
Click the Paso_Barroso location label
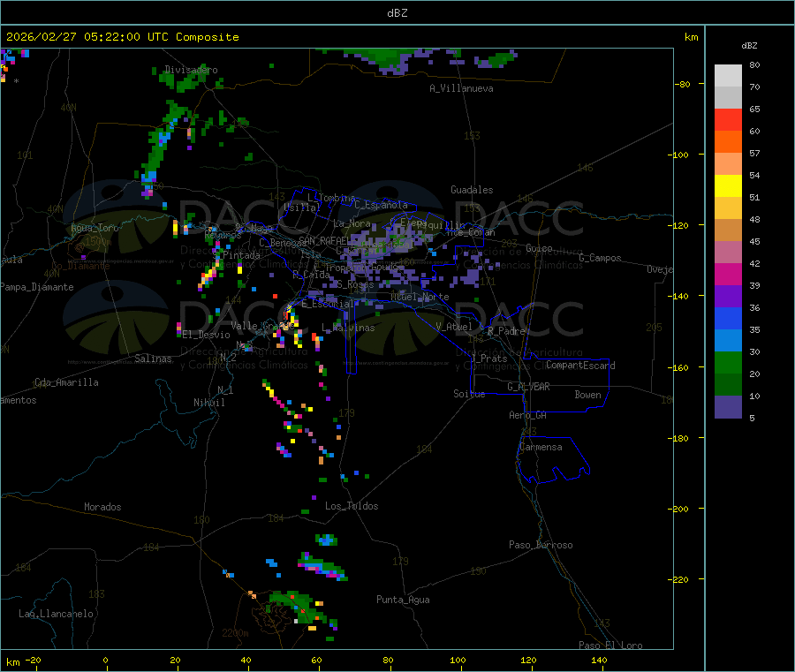[x=541, y=545]
